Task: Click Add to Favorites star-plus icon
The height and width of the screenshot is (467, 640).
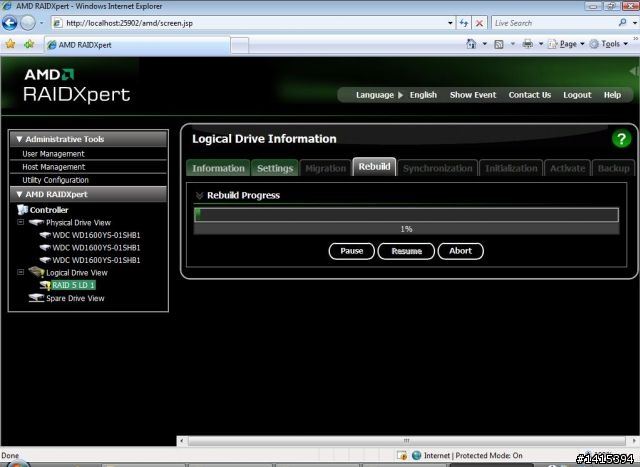Action: click(x=29, y=44)
